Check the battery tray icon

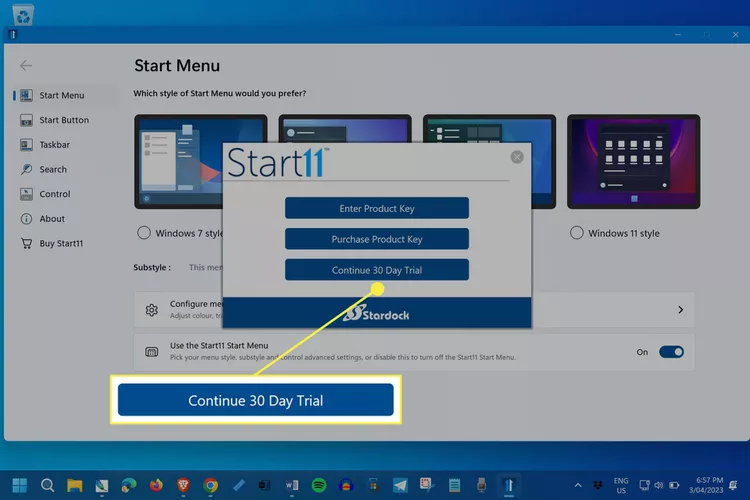[x=674, y=485]
